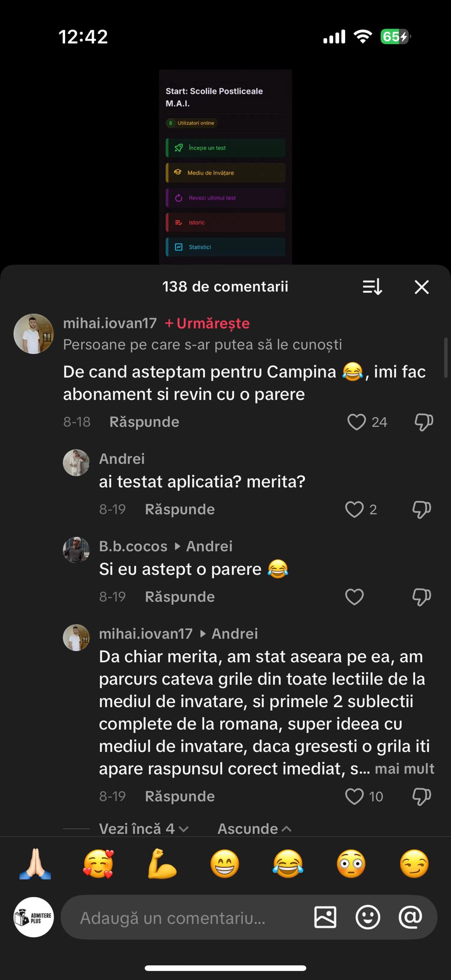The height and width of the screenshot is (980, 451).
Task: Insert the praying hands emoji
Action: pyautogui.click(x=35, y=864)
